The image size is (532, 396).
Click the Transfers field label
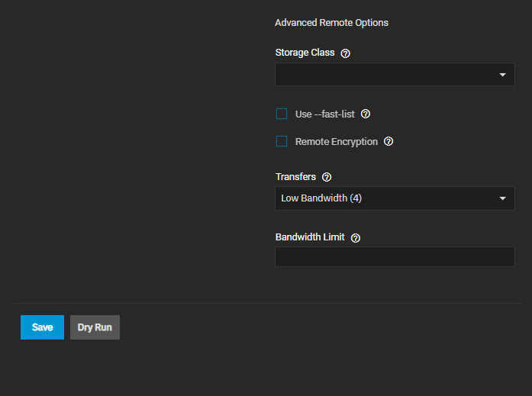295,177
